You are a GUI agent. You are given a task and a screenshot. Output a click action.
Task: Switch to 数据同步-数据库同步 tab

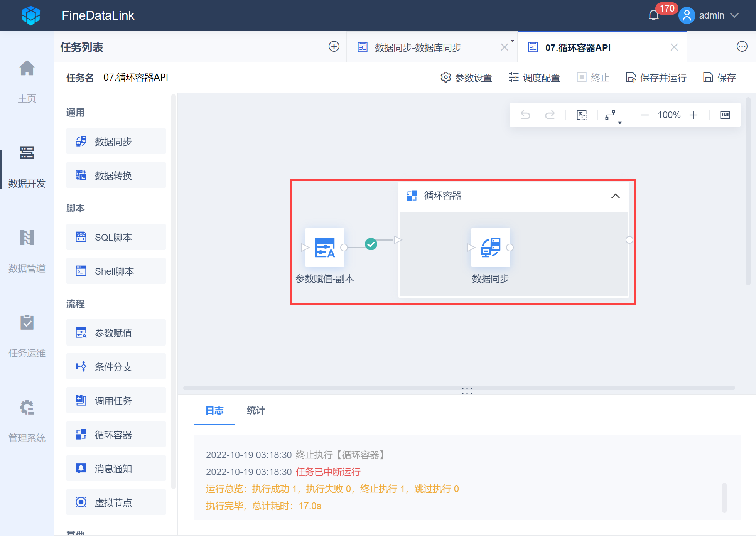[x=418, y=47]
